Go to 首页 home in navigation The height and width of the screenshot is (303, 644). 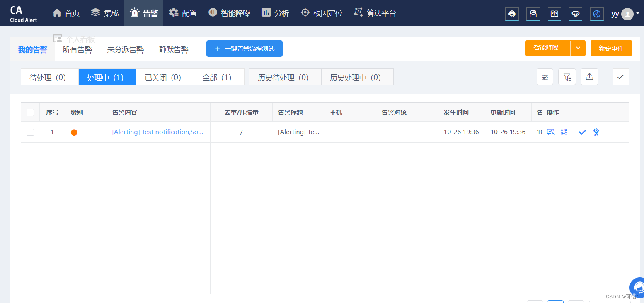coord(66,13)
